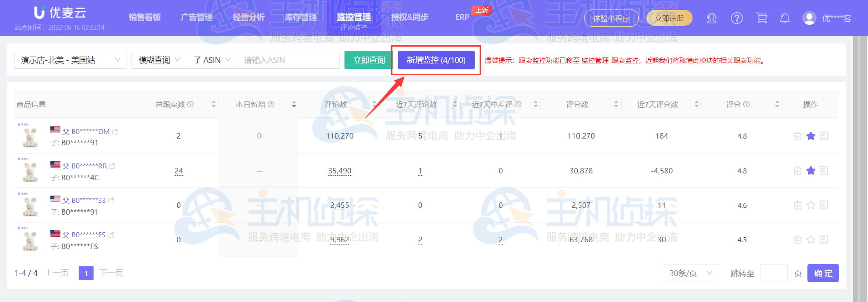Show help tooltip for 本日新增
The width and height of the screenshot is (868, 302).
pyautogui.click(x=271, y=104)
